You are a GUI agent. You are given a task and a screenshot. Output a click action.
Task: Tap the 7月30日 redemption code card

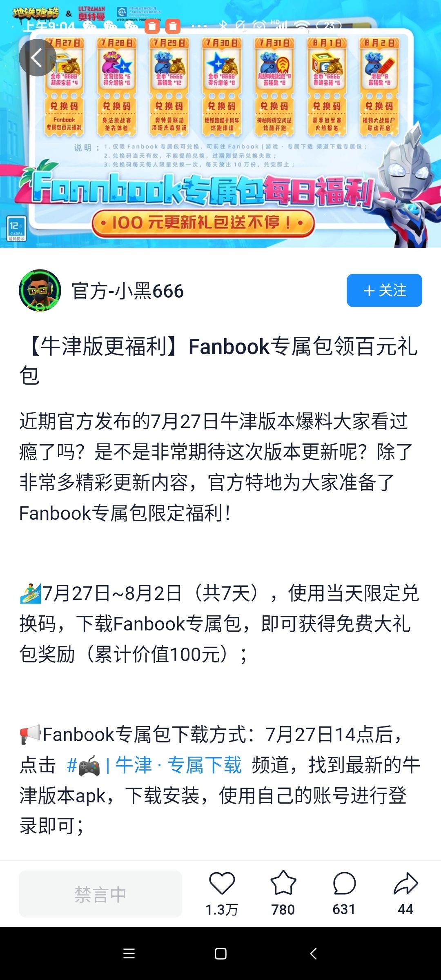222,86
